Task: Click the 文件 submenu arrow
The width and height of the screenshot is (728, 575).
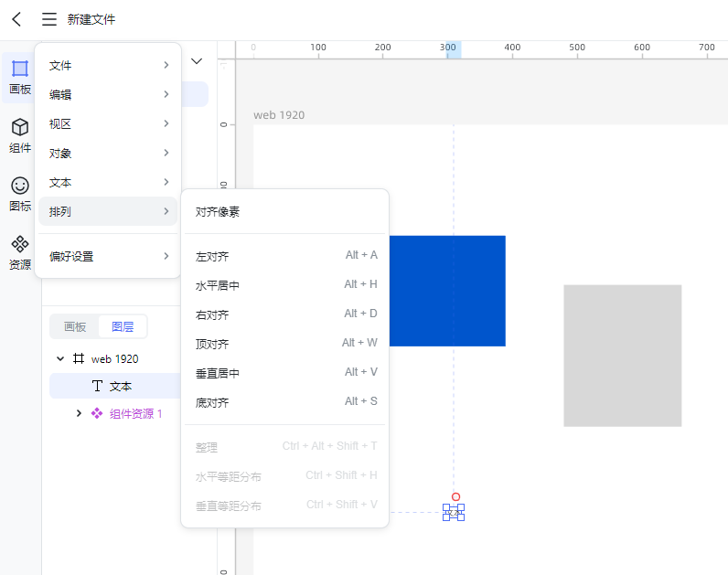Action: pyautogui.click(x=166, y=65)
